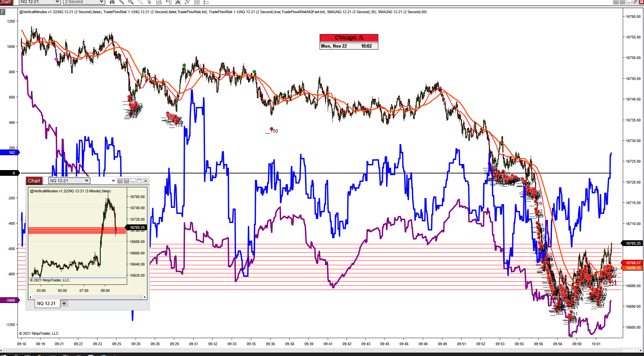The height and width of the screenshot is (356, 644).
Task: Click the purple -1008 value marker
Action: [x=10, y=300]
